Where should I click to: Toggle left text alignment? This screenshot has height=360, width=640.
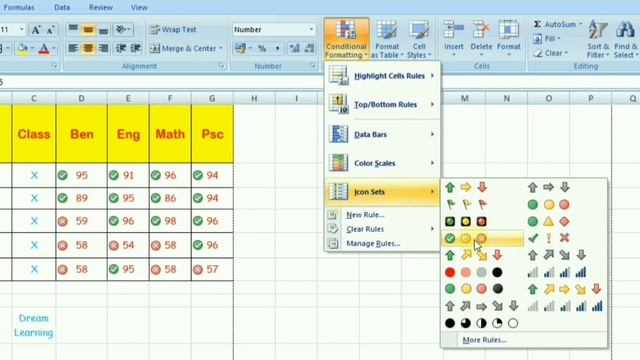(x=73, y=49)
